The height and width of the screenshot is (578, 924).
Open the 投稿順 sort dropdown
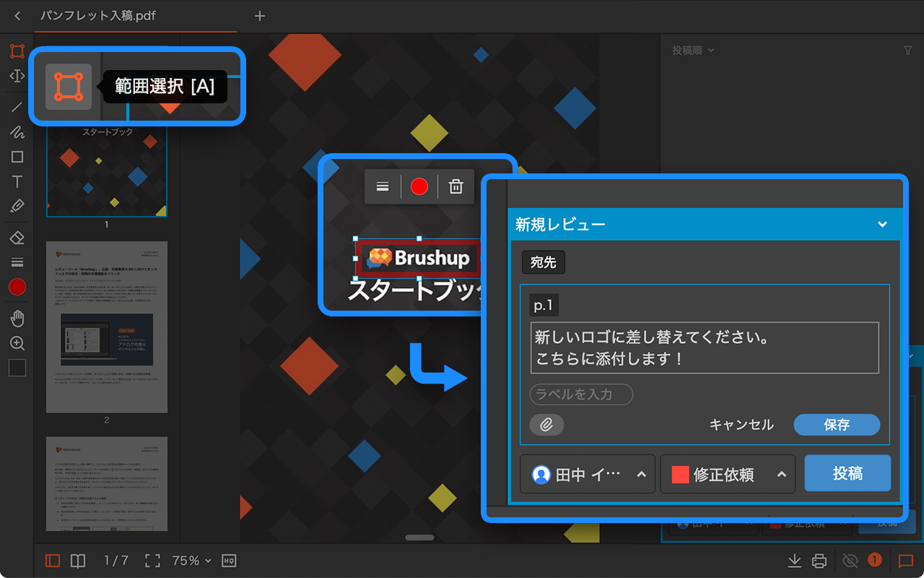[693, 51]
